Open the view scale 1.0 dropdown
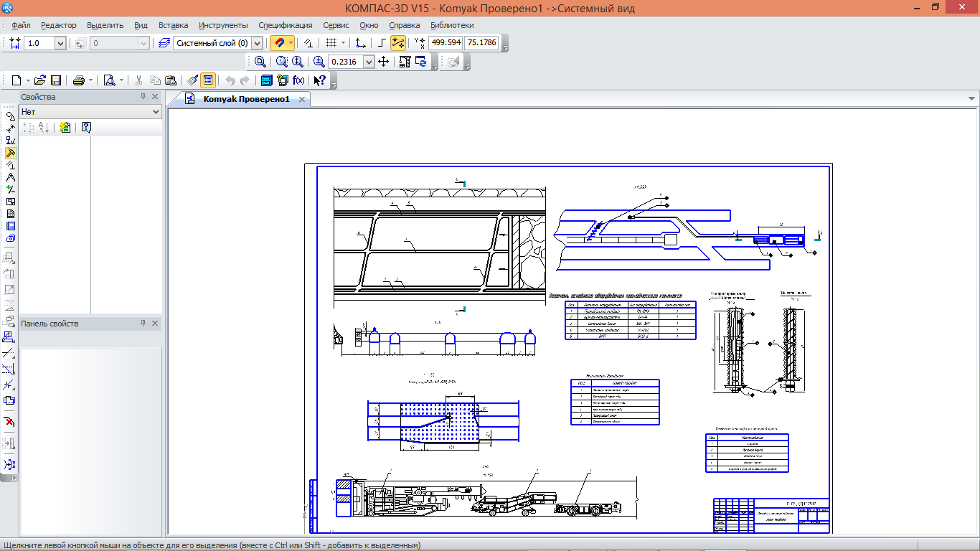The width and height of the screenshot is (980, 551). pos(60,43)
